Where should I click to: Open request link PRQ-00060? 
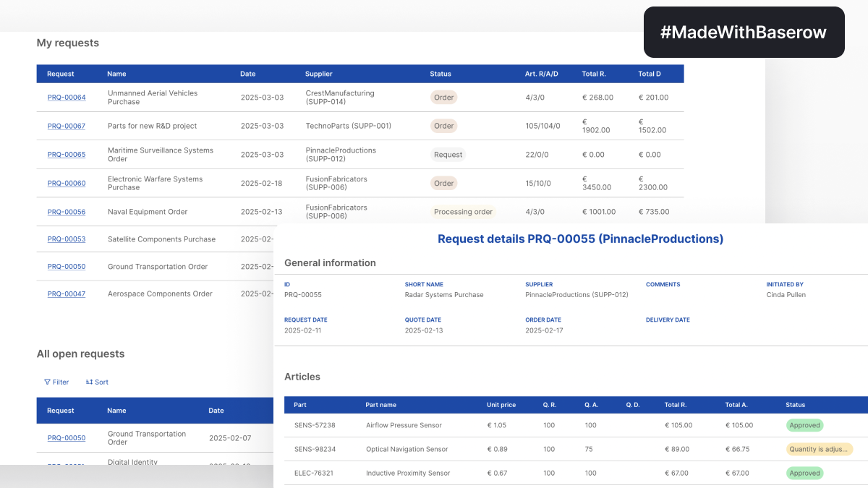[67, 184]
